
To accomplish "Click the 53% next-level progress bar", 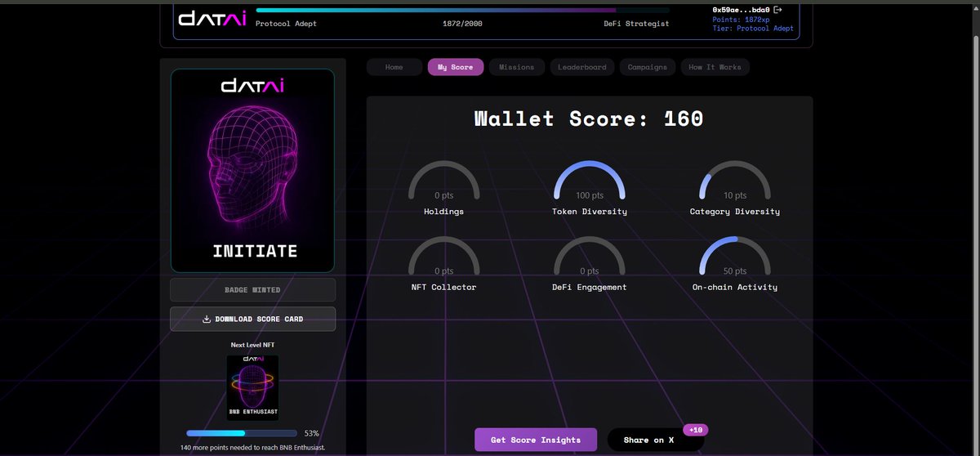I will pyautogui.click(x=242, y=433).
